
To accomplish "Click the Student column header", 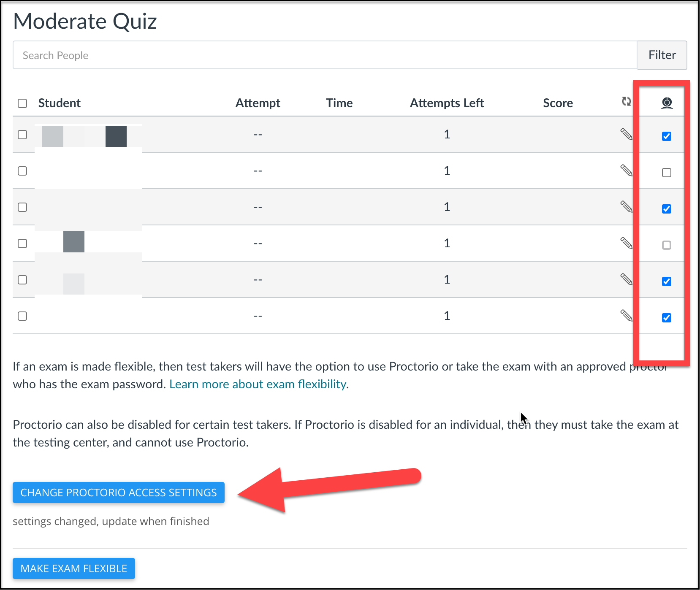I will click(59, 103).
